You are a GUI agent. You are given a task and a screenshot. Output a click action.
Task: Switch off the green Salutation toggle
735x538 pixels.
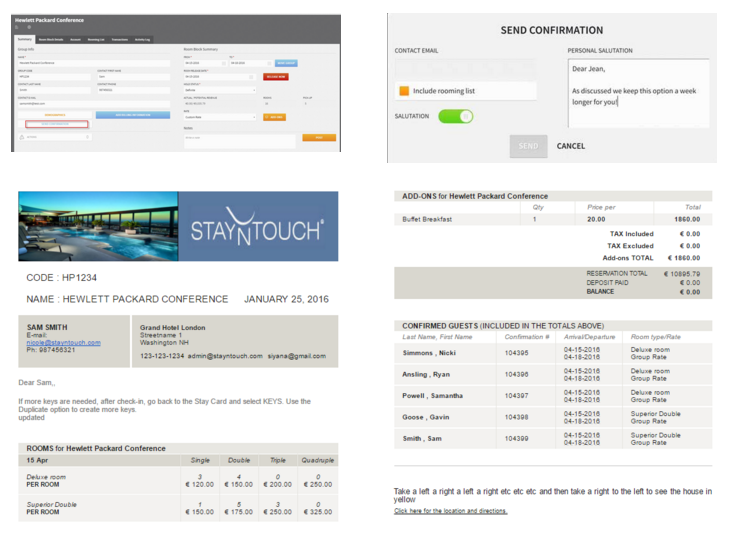(x=456, y=116)
